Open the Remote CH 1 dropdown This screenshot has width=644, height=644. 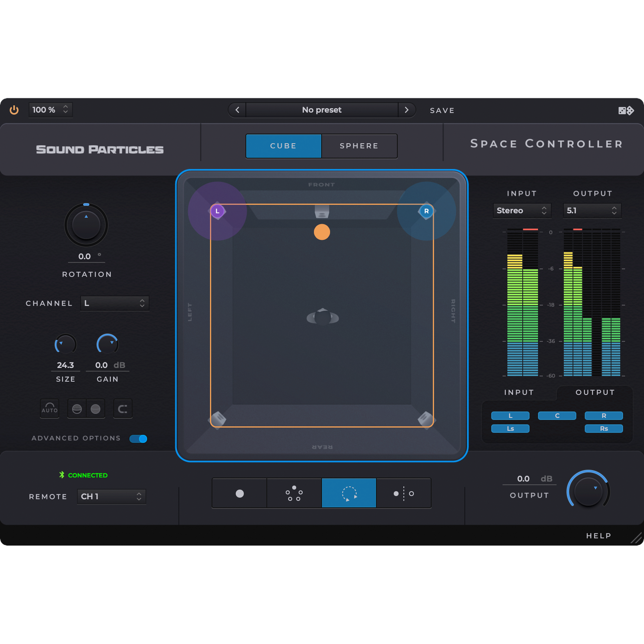coord(111,497)
